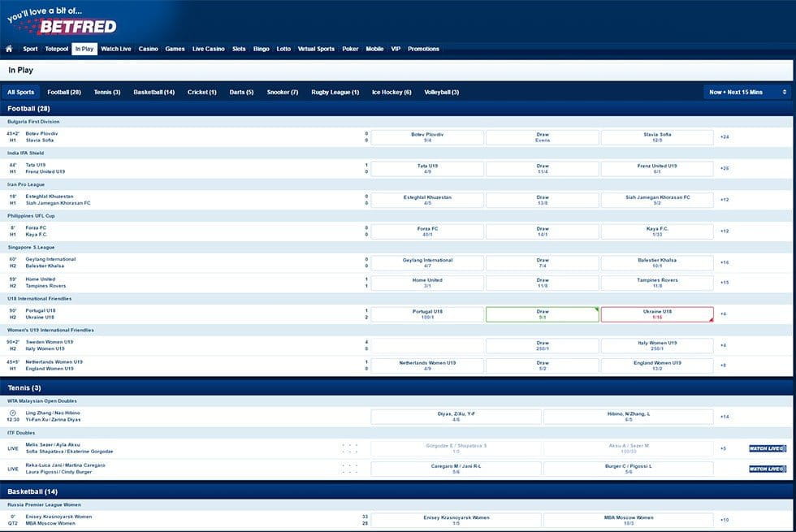Open the Watch Live section

click(x=115, y=49)
